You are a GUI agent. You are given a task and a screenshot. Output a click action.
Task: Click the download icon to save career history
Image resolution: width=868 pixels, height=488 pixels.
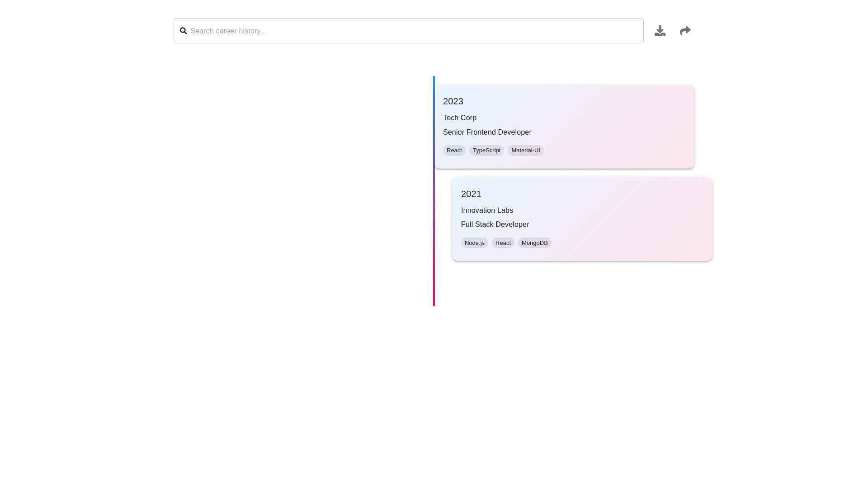tap(660, 30)
